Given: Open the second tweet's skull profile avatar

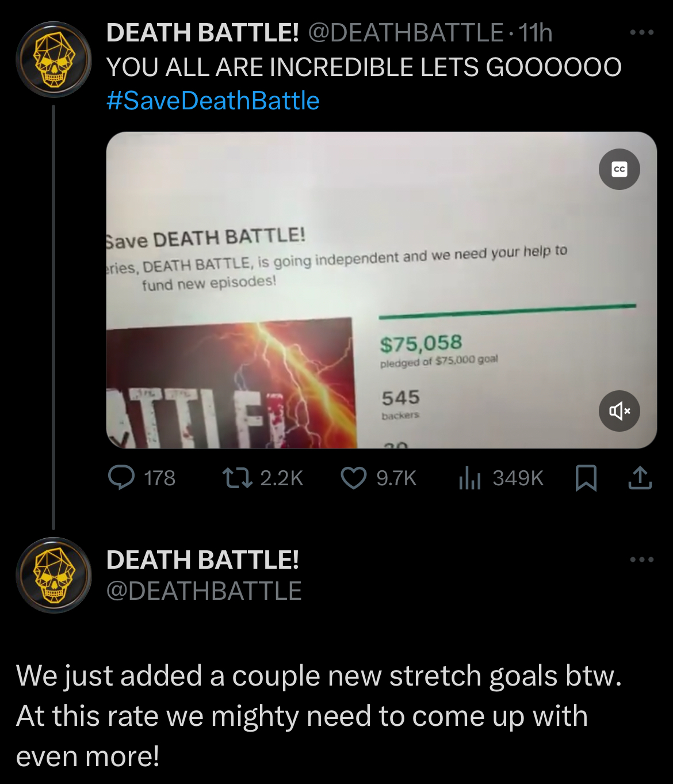Looking at the screenshot, I should click(53, 575).
